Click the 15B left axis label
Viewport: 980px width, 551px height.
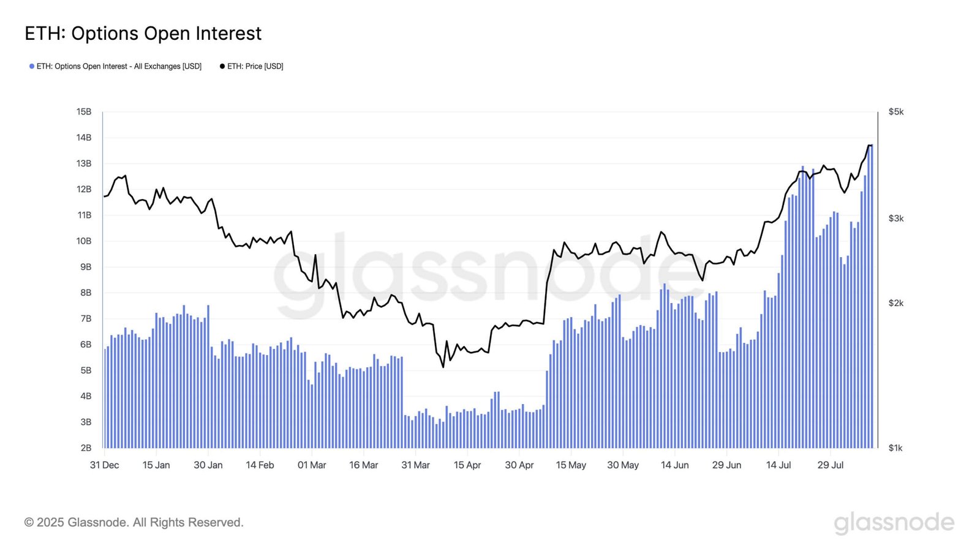84,112
